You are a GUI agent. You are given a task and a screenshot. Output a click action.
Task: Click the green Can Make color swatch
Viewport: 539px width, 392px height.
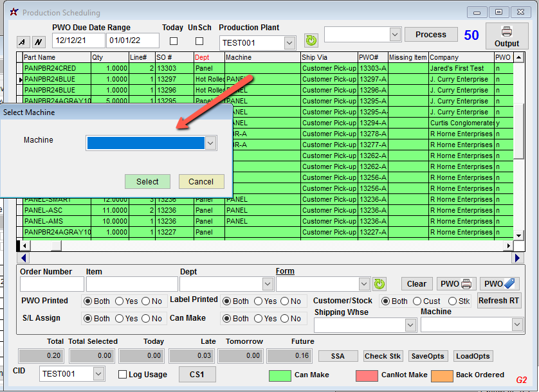point(279,375)
